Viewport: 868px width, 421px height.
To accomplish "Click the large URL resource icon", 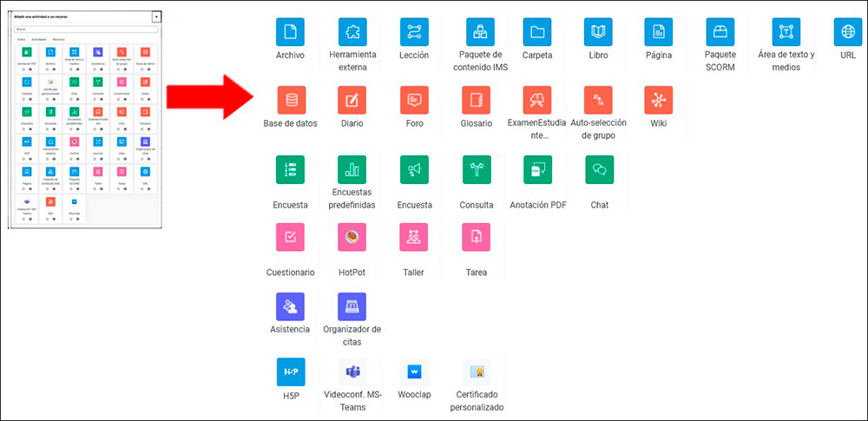I will tap(847, 32).
